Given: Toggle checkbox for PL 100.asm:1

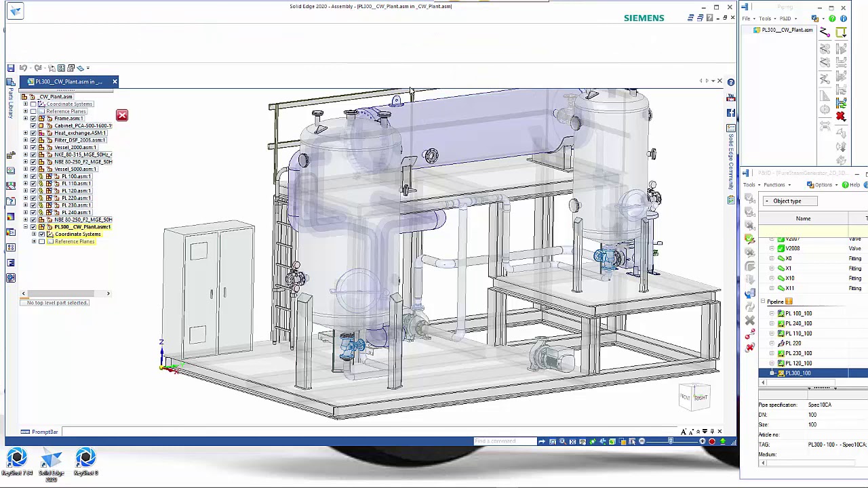Looking at the screenshot, I should pyautogui.click(x=33, y=176).
